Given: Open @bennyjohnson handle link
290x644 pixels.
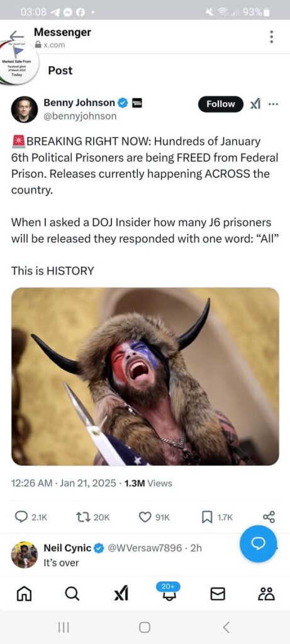Looking at the screenshot, I should 80,116.
